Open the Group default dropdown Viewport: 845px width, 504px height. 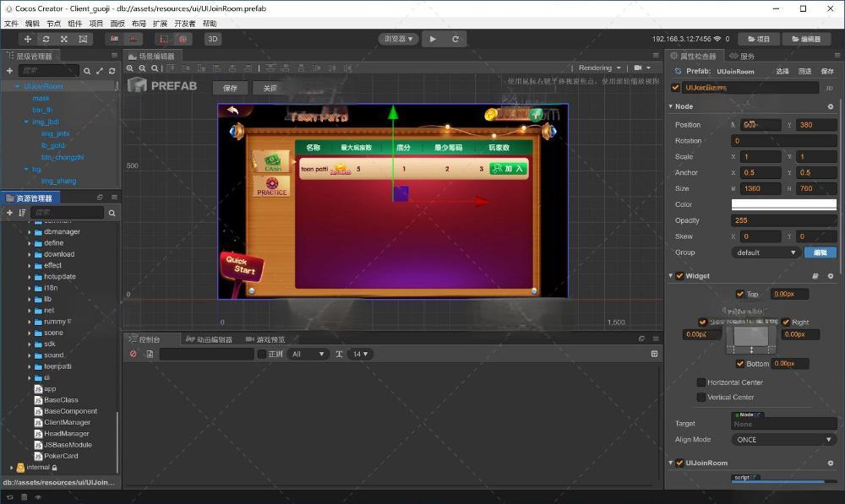[766, 252]
